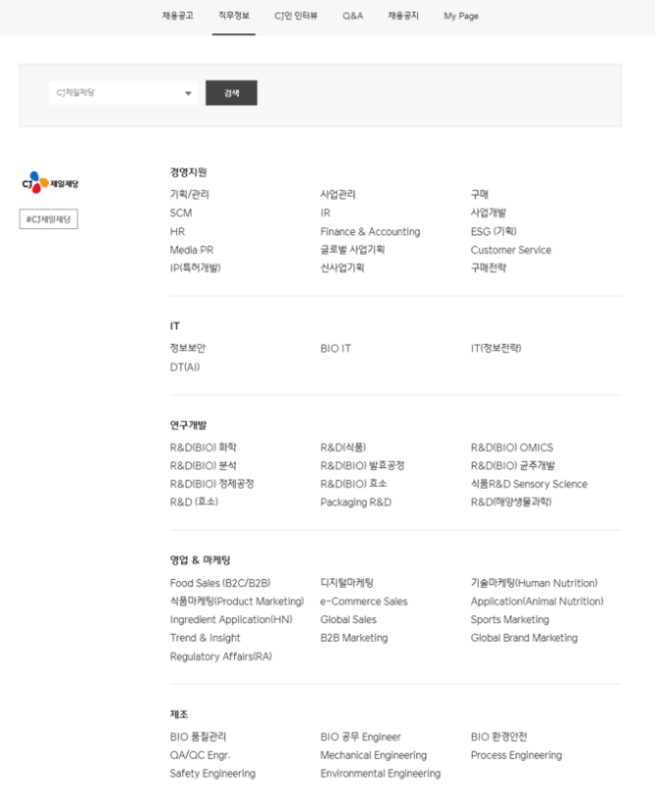
Task: Select the #CJ제일제당 hashtag tag
Action: (x=48, y=219)
